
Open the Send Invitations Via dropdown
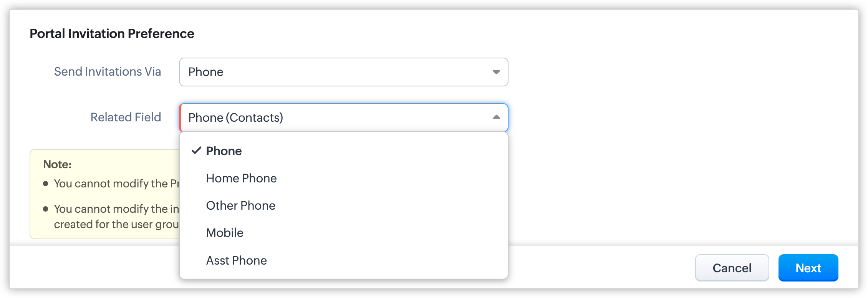click(343, 72)
